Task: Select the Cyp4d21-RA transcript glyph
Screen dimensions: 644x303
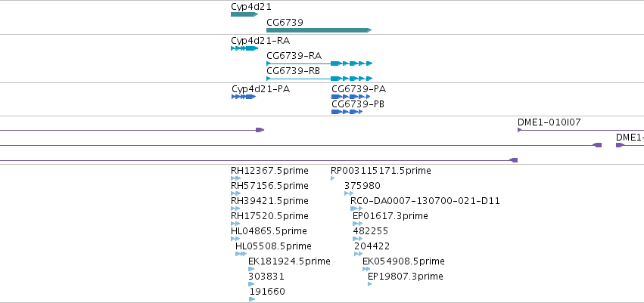Action: click(244, 48)
